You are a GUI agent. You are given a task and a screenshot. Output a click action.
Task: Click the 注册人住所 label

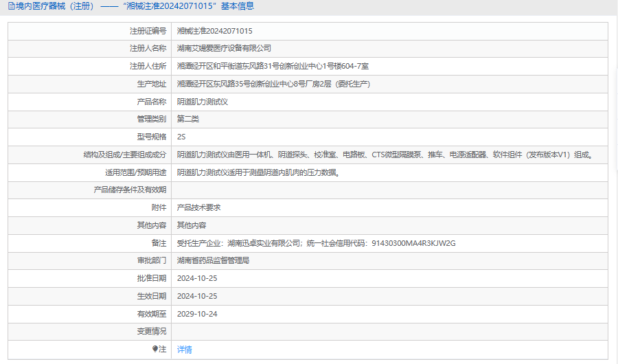click(x=148, y=66)
